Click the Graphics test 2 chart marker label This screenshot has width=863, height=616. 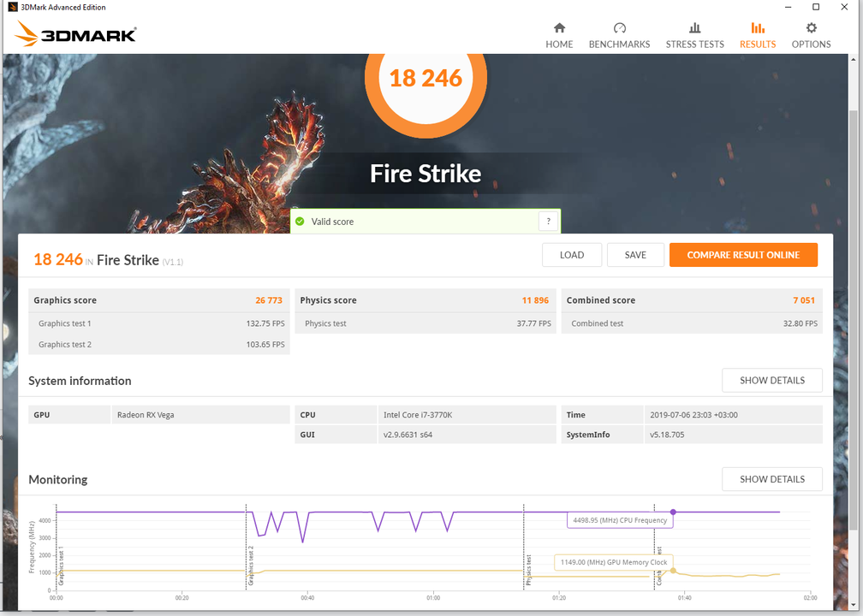click(x=251, y=566)
